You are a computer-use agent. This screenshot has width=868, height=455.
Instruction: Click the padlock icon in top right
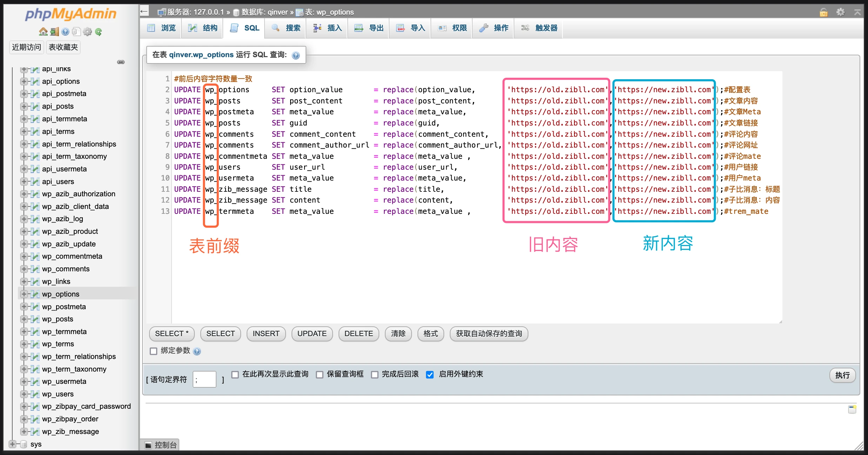click(x=823, y=12)
